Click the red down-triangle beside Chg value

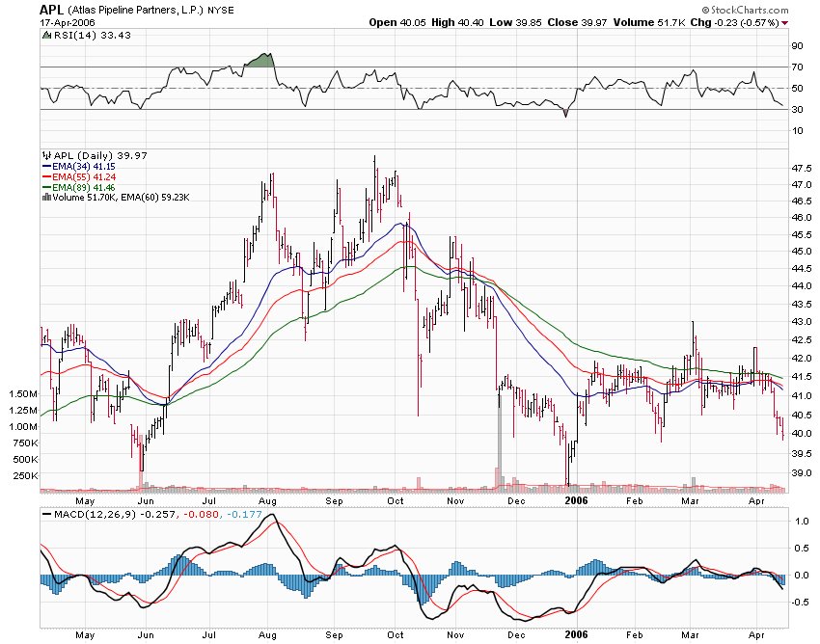pos(785,23)
